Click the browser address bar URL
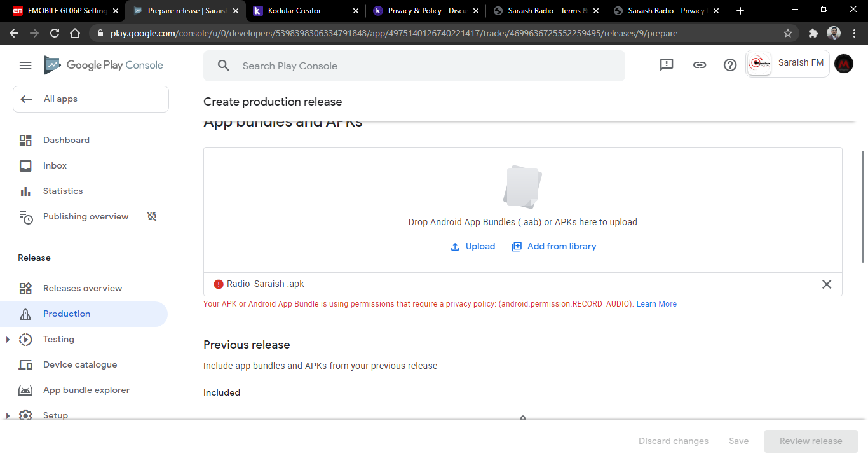The height and width of the screenshot is (463, 868). (394, 33)
